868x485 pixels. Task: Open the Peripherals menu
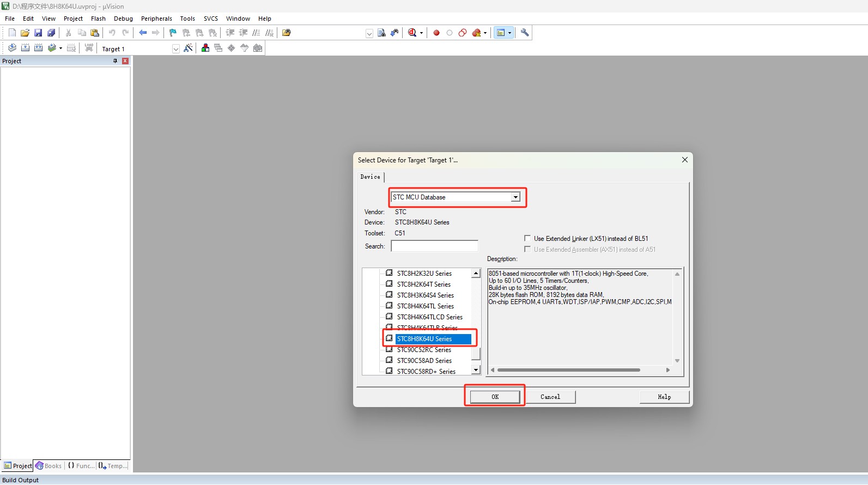[156, 19]
